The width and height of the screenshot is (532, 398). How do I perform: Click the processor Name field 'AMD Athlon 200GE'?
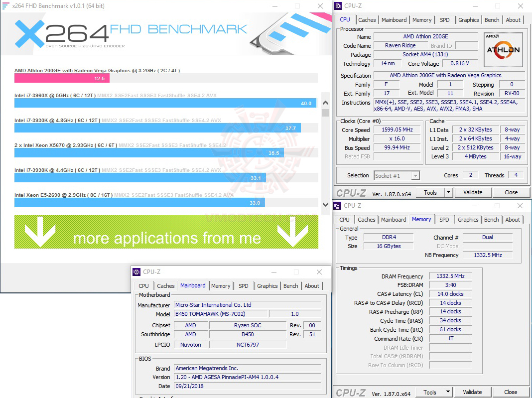(425, 36)
